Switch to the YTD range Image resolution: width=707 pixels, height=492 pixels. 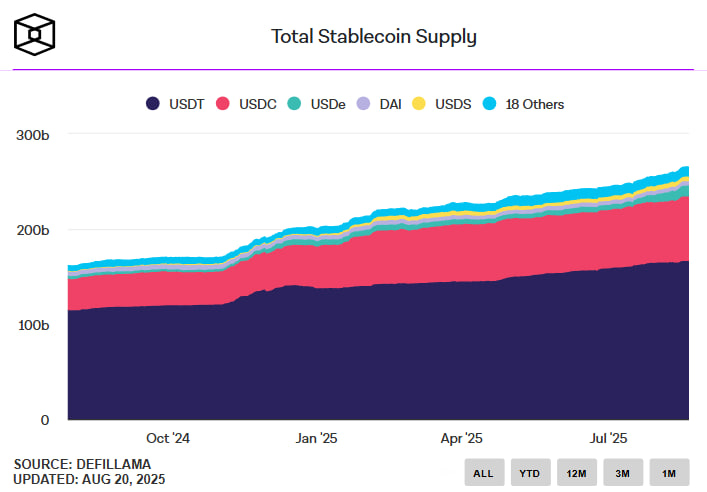pyautogui.click(x=530, y=472)
